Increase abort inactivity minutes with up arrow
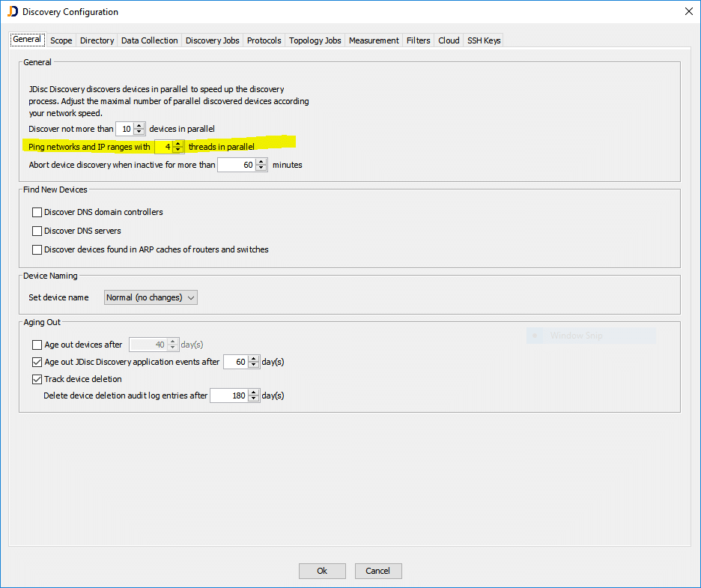 (261, 162)
